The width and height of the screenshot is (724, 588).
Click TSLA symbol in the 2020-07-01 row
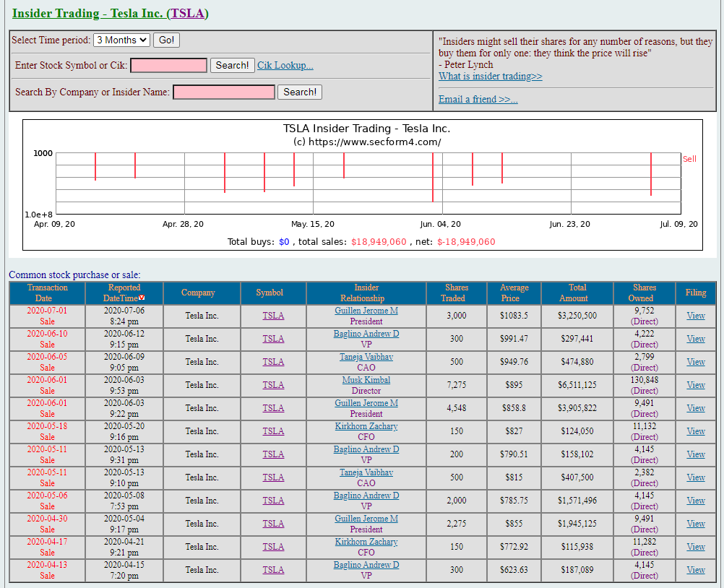coord(273,316)
